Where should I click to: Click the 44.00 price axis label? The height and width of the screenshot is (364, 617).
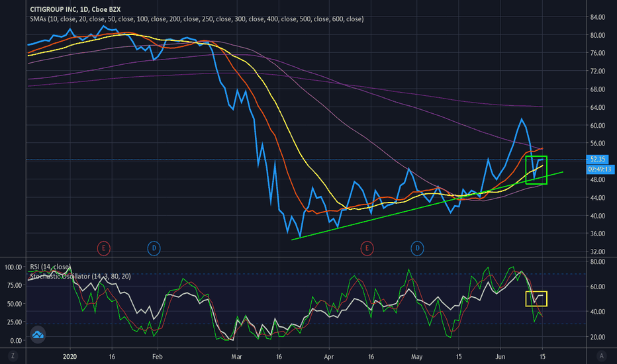pos(597,198)
